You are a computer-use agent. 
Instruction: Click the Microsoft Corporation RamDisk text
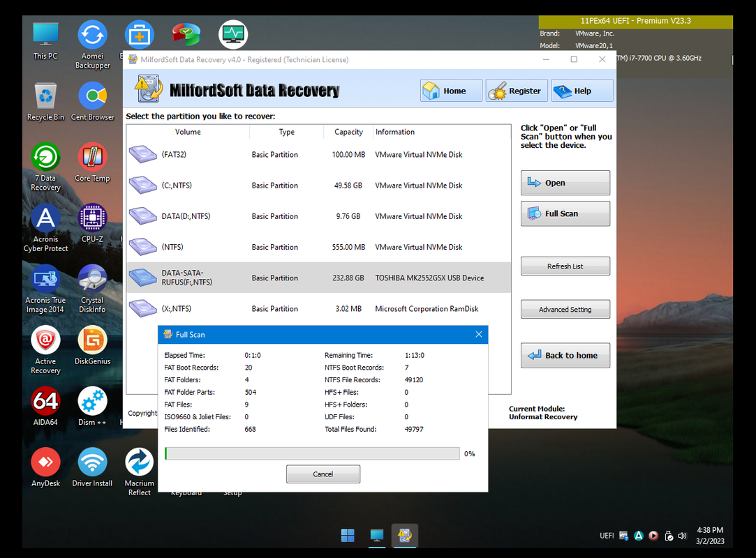tap(427, 309)
